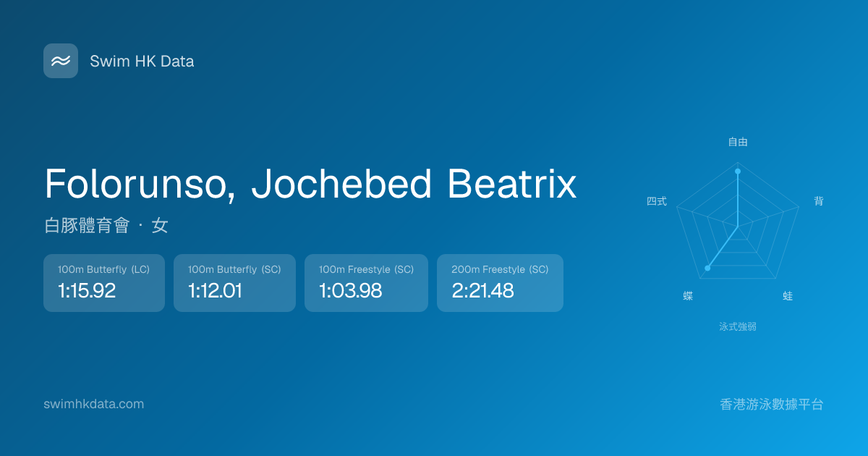Click the 蝶 axis label on radar chart
The height and width of the screenshot is (456, 868).
(x=688, y=296)
